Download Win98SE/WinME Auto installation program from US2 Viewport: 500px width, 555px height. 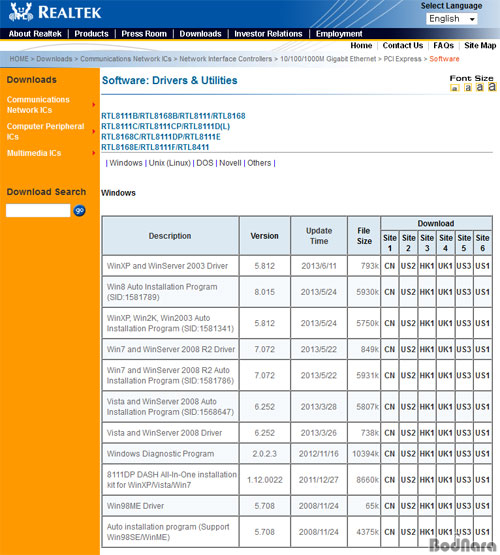tap(408, 532)
